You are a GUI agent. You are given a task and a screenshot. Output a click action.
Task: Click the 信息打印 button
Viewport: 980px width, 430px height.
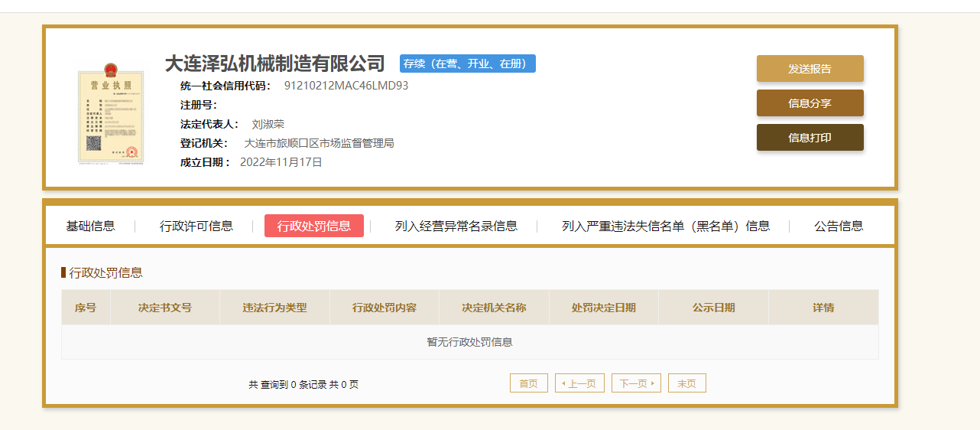[810, 137]
